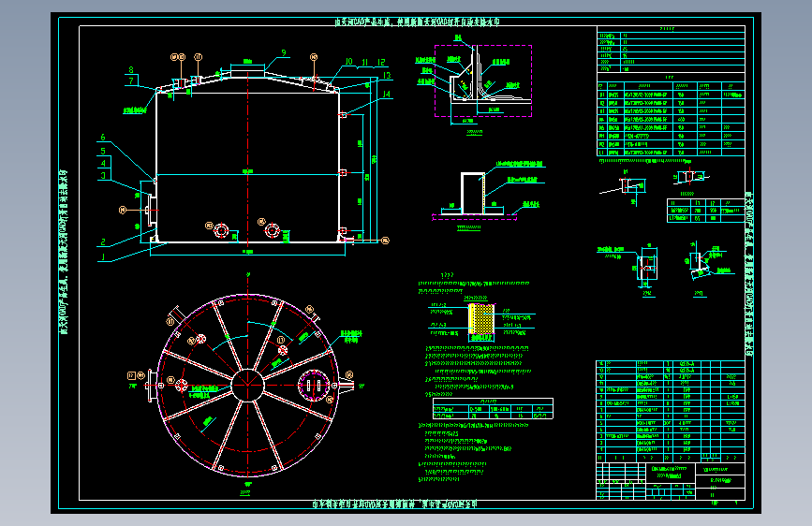
Task: Select the right round nozzle on tank elevation
Action: (x=272, y=230)
